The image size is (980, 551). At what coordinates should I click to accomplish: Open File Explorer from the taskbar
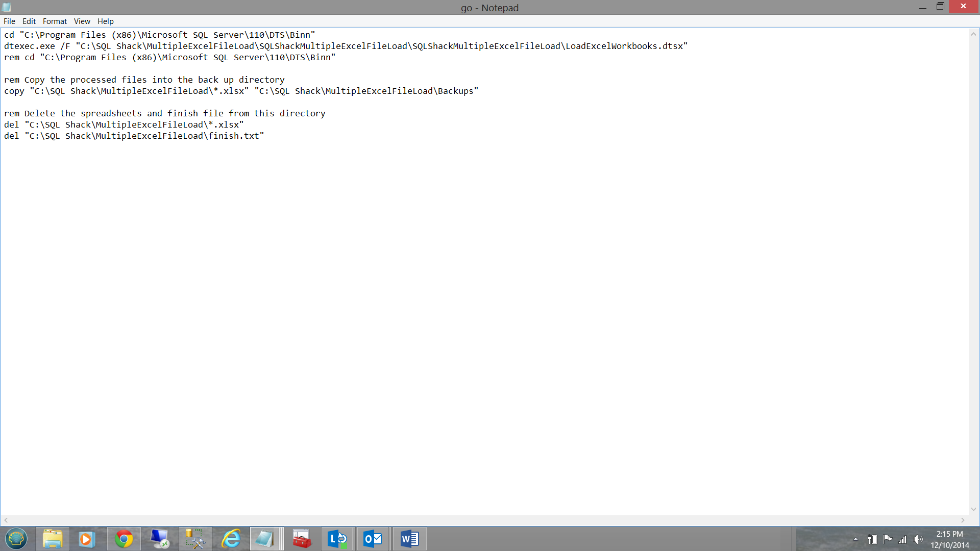pos(53,539)
